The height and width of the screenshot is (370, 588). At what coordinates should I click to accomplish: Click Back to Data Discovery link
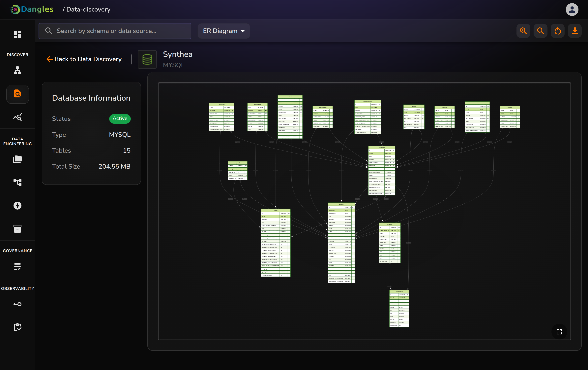point(84,59)
